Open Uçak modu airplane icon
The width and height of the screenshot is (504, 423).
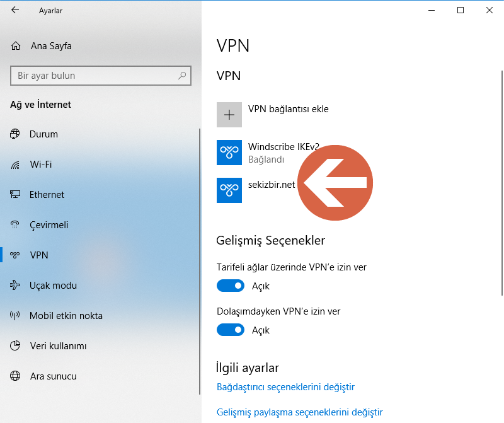click(x=14, y=285)
